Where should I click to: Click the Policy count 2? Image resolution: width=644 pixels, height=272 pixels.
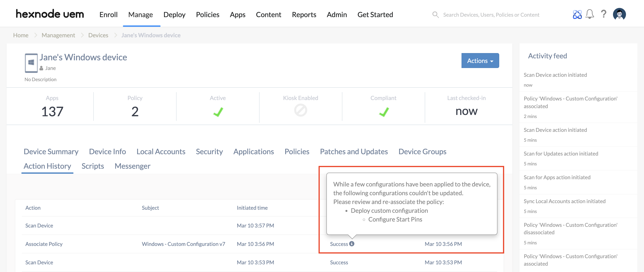coord(135,111)
